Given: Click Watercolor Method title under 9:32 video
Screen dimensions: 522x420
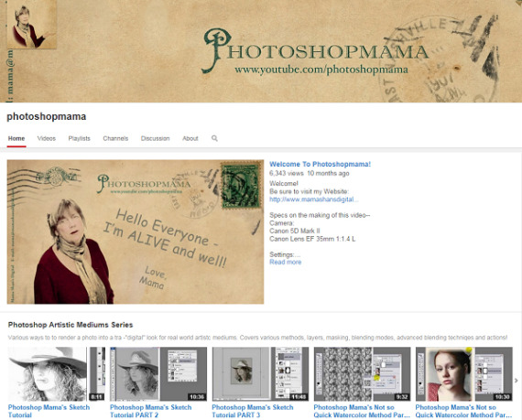Looking at the screenshot, I should (x=362, y=411).
